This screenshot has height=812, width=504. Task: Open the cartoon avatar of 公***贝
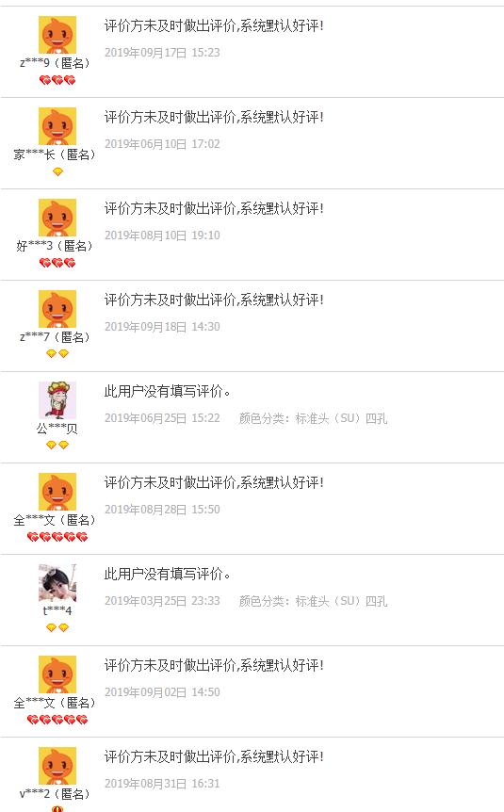coord(57,400)
